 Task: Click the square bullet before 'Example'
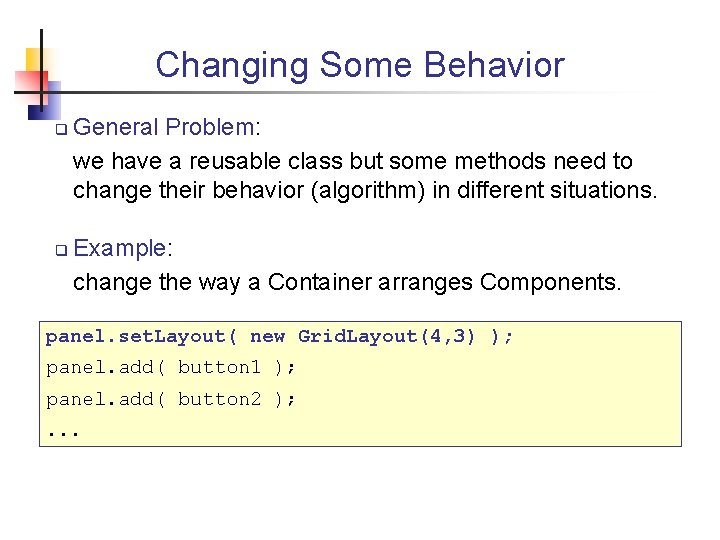click(x=60, y=249)
